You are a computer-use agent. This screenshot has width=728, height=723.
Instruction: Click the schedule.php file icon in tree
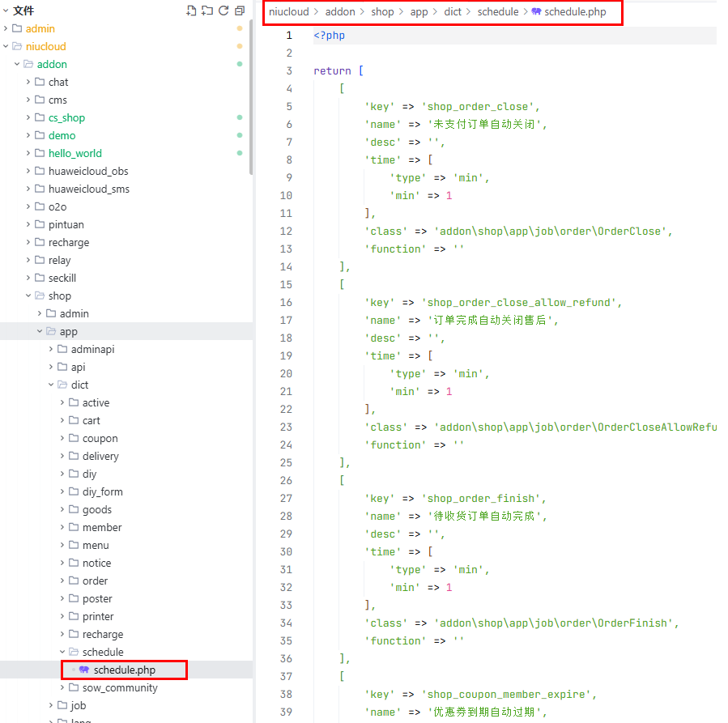pyautogui.click(x=84, y=670)
